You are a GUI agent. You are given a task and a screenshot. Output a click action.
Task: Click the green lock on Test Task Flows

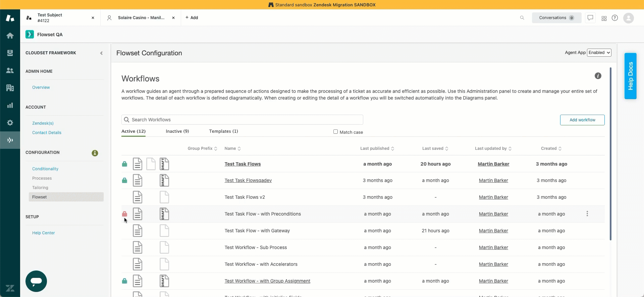(124, 164)
